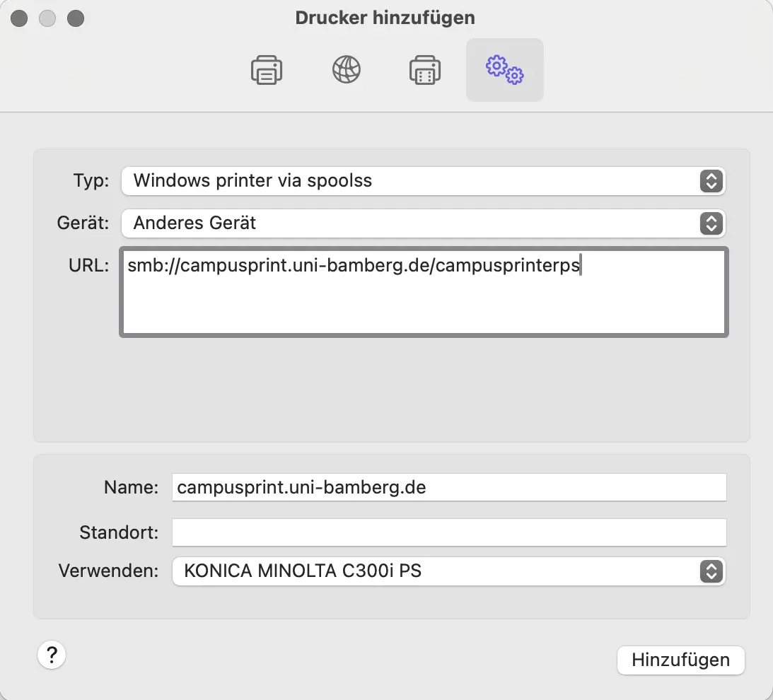Click the Drucker hinzufügen window title
Image resolution: width=773 pixels, height=700 pixels.
[x=385, y=18]
